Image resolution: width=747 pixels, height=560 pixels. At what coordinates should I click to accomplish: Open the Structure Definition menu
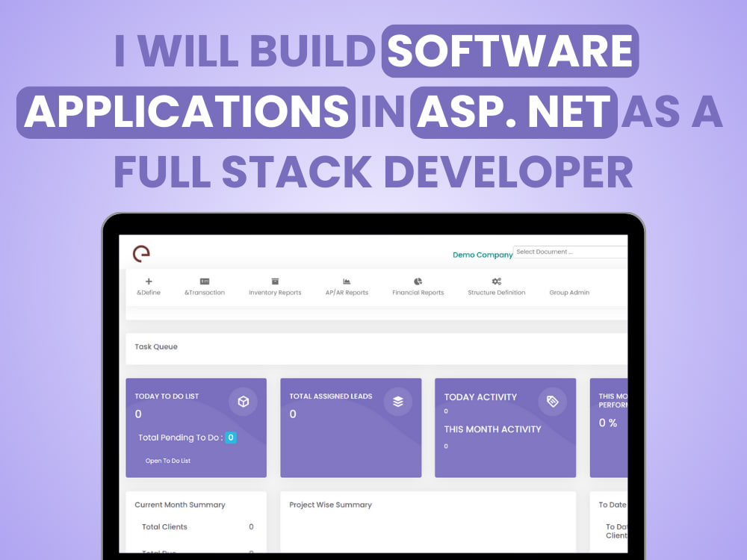(497, 293)
